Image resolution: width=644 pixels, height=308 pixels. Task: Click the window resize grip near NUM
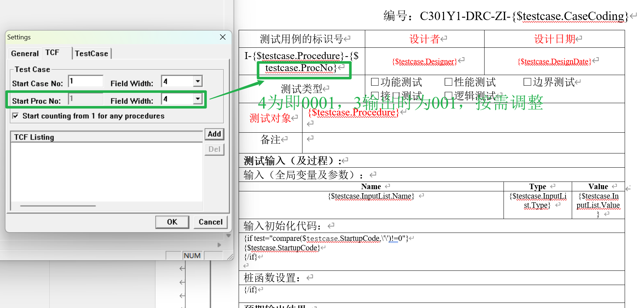[230, 257]
